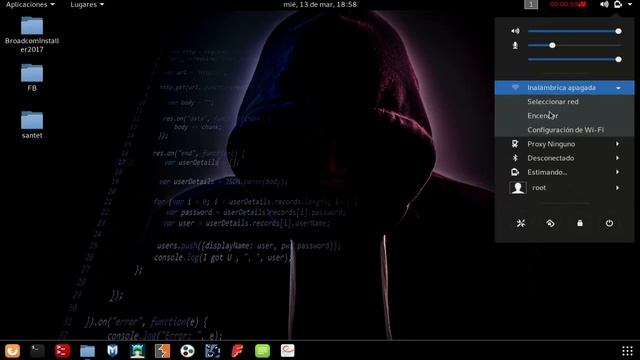The width and height of the screenshot is (640, 360).
Task: Open the Aplicaciones menu
Action: pos(30,4)
